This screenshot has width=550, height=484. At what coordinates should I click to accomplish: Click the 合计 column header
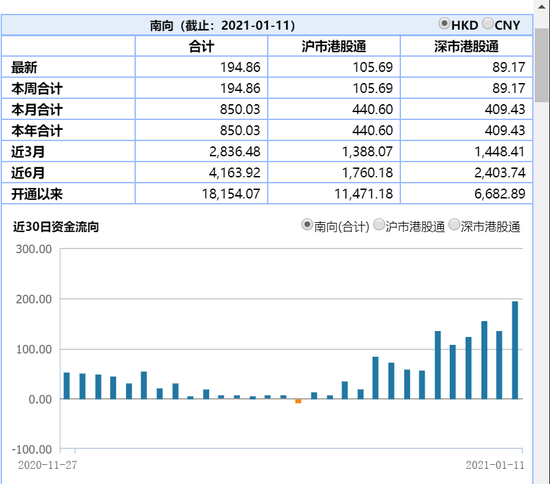(x=201, y=46)
